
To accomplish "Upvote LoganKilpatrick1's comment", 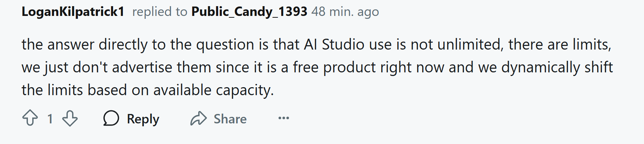I will tap(30, 118).
